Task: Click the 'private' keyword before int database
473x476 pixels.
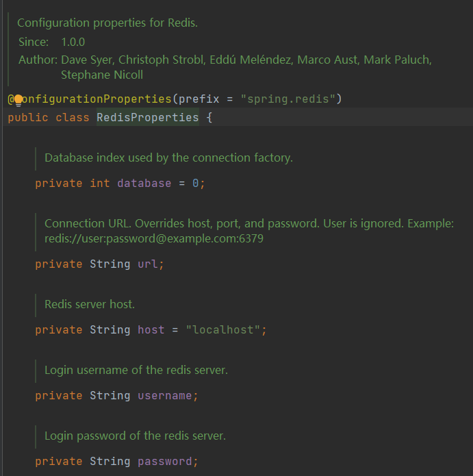Action: coord(59,184)
